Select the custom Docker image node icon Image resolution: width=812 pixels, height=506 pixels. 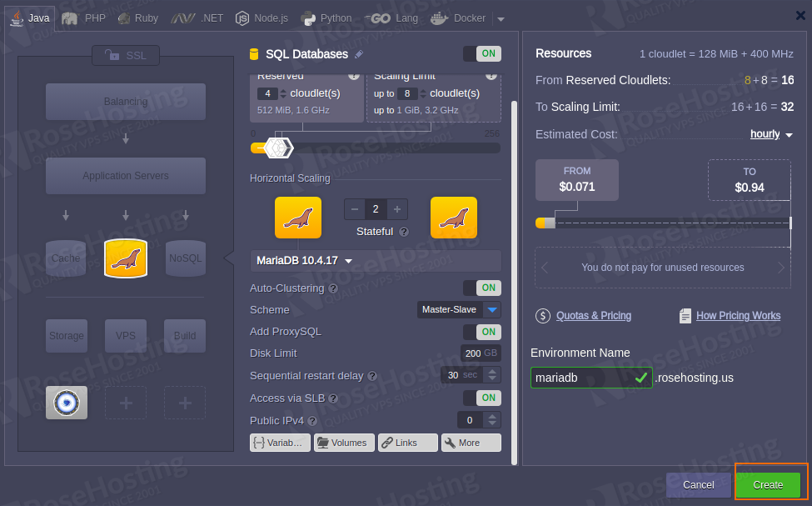click(x=66, y=403)
